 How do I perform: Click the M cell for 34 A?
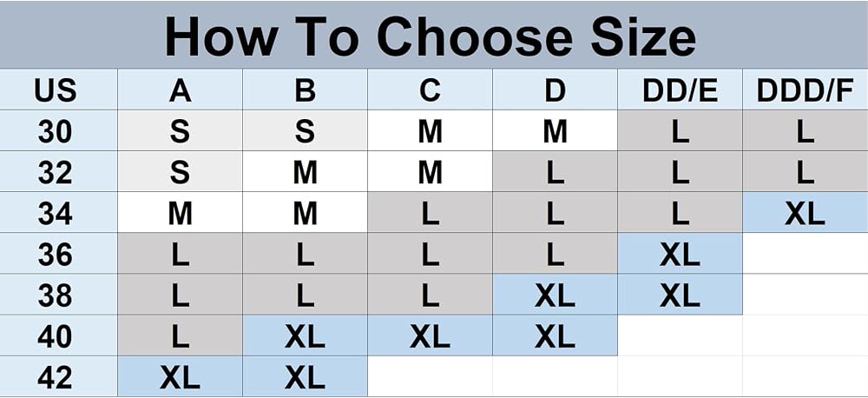pyautogui.click(x=180, y=212)
